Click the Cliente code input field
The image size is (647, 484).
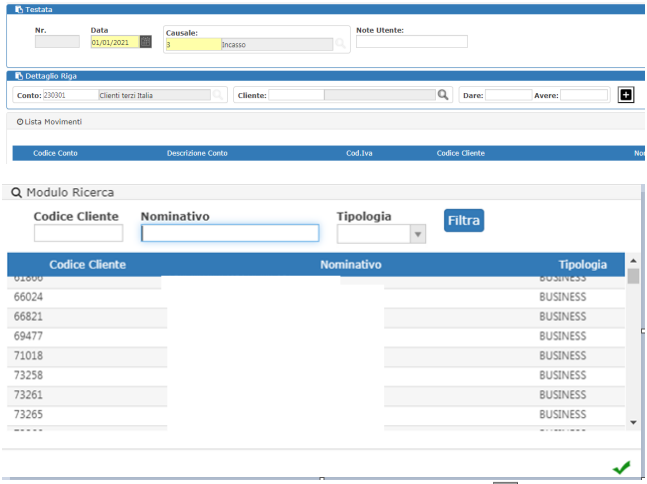(x=296, y=95)
